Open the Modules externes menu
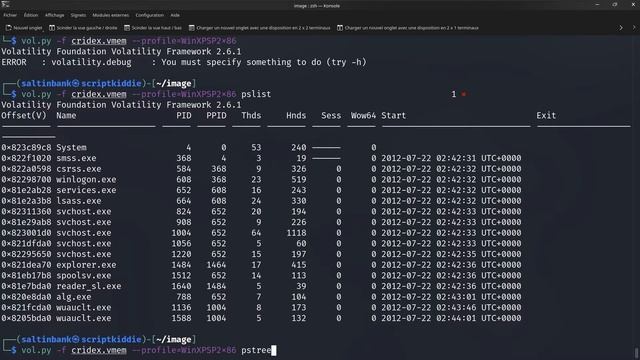The width and height of the screenshot is (640, 360). pyautogui.click(x=110, y=15)
